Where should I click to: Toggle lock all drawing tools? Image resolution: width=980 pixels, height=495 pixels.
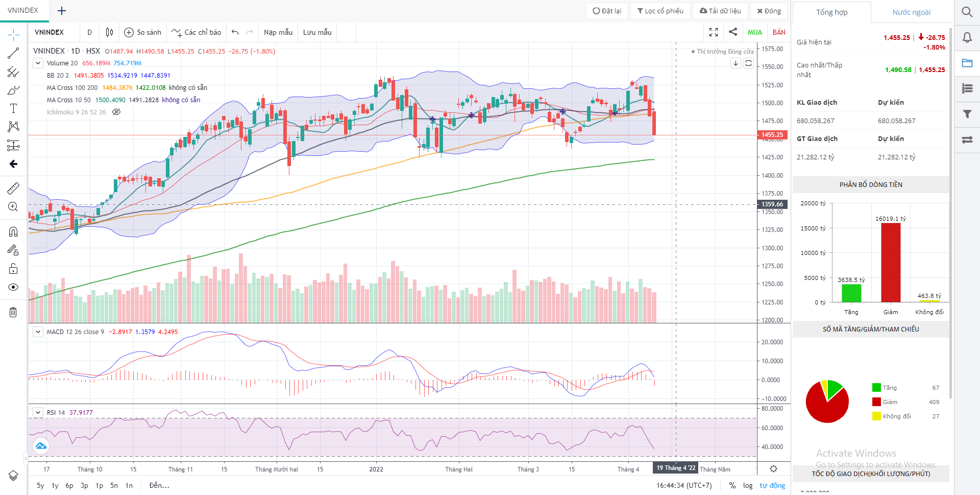coord(13,269)
